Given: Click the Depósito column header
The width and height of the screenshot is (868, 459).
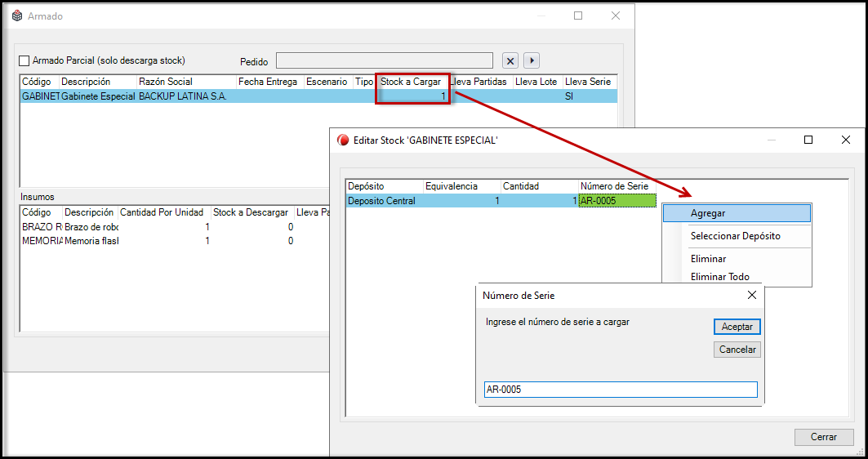Looking at the screenshot, I should click(x=385, y=186).
